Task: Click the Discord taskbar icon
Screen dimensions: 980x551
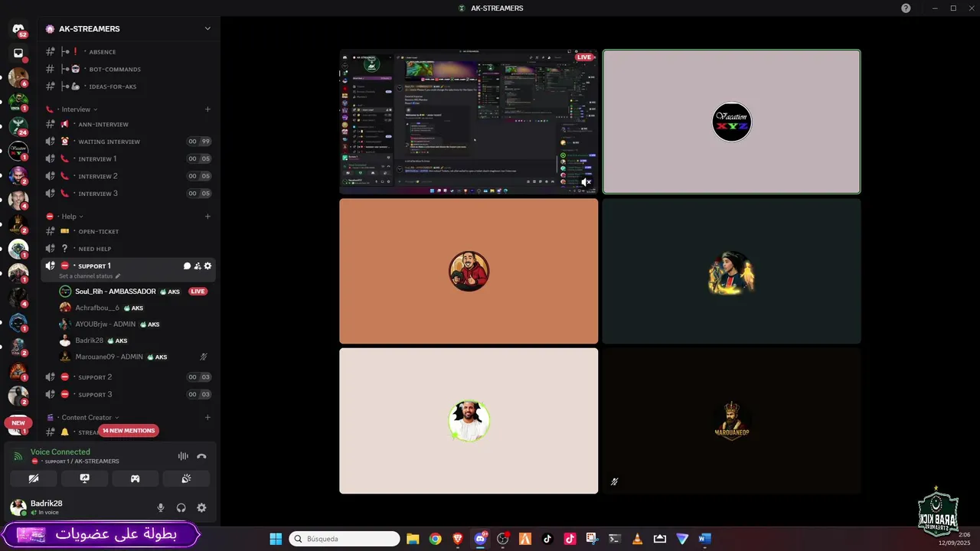Action: point(480,539)
